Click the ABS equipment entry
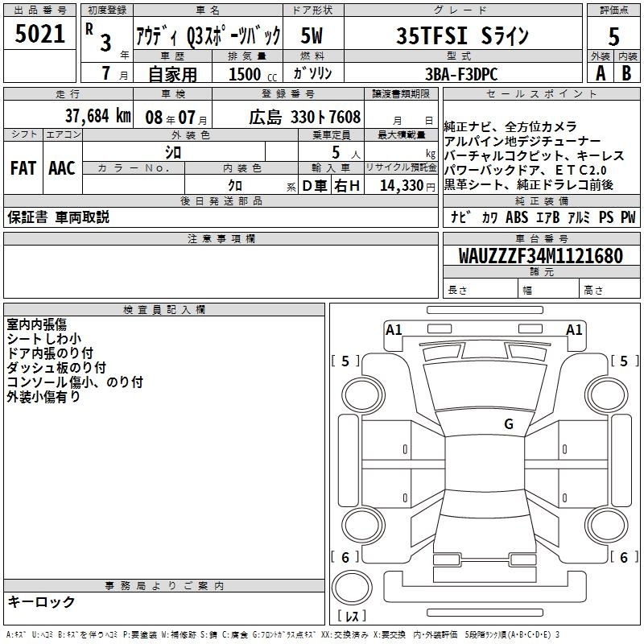The height and width of the screenshot is (644, 644). click(x=517, y=217)
